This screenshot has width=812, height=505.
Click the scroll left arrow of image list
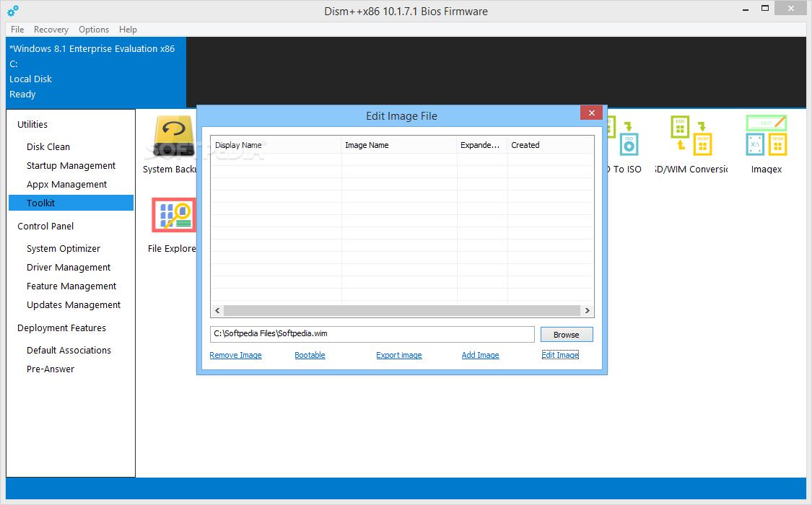pos(217,310)
